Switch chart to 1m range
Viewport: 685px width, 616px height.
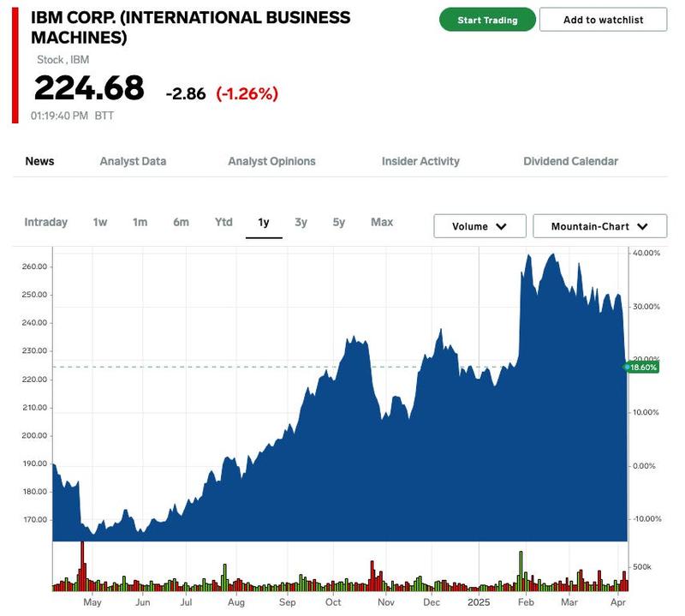(140, 222)
